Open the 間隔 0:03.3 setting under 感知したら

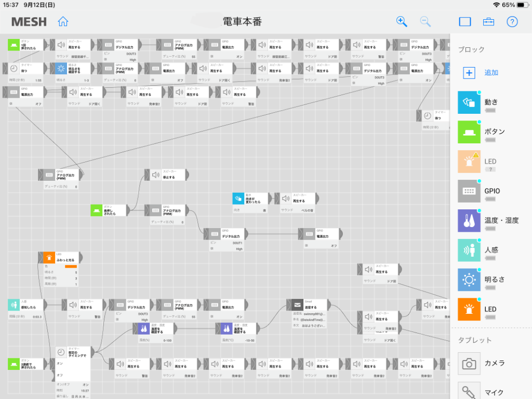pos(26,316)
